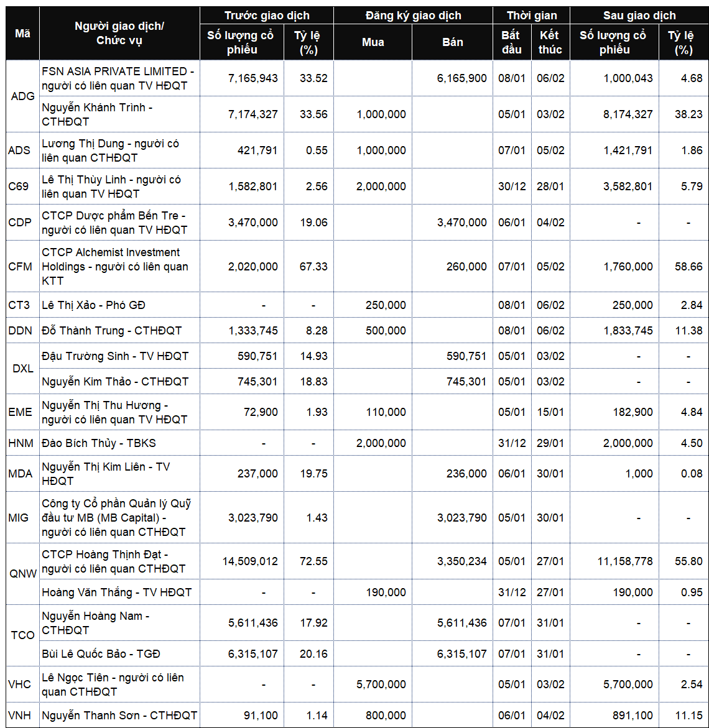Viewport: 709px width, 728px height.
Task: Click the "Kết thúc" column header
Action: (x=550, y=42)
